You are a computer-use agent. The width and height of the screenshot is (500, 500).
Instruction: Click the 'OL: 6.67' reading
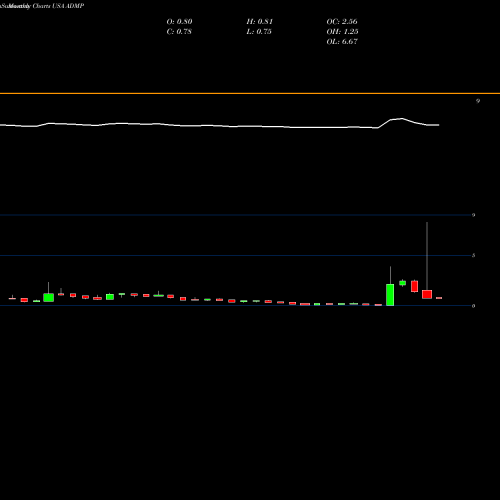(x=342, y=42)
